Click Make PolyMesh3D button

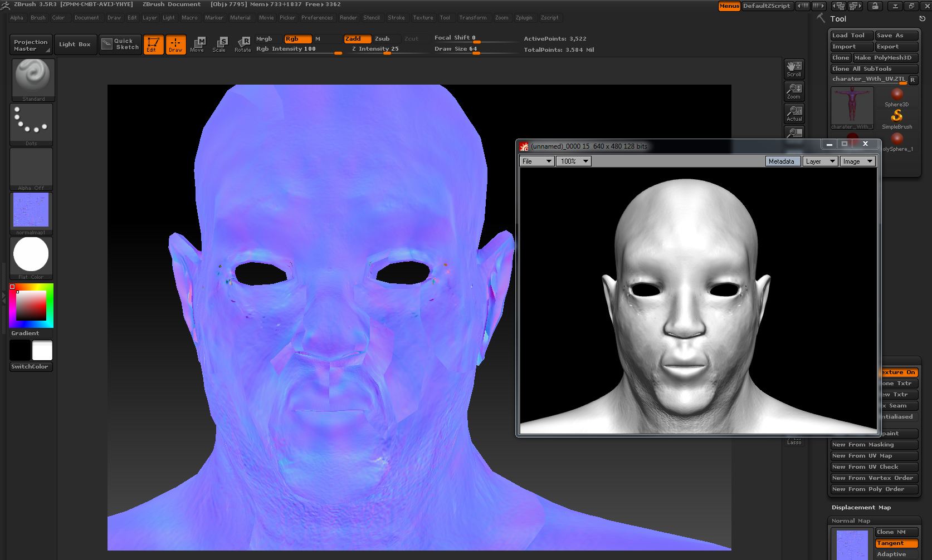(x=885, y=58)
